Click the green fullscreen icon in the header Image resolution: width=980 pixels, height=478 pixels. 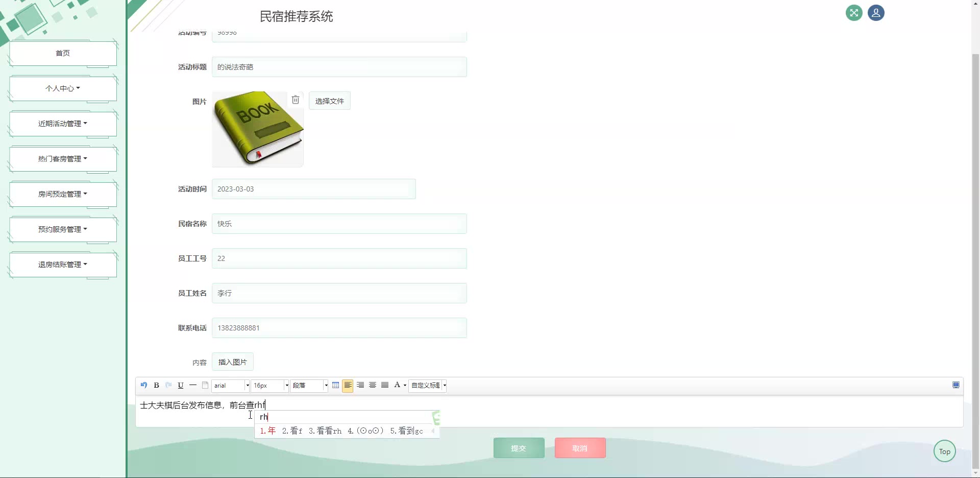(854, 13)
